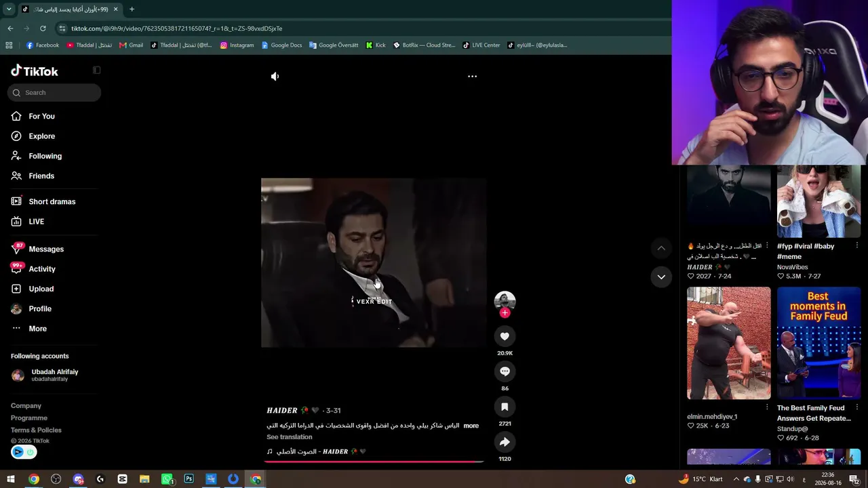
Task: Go to the previous video with the up chevron
Action: coord(661,248)
